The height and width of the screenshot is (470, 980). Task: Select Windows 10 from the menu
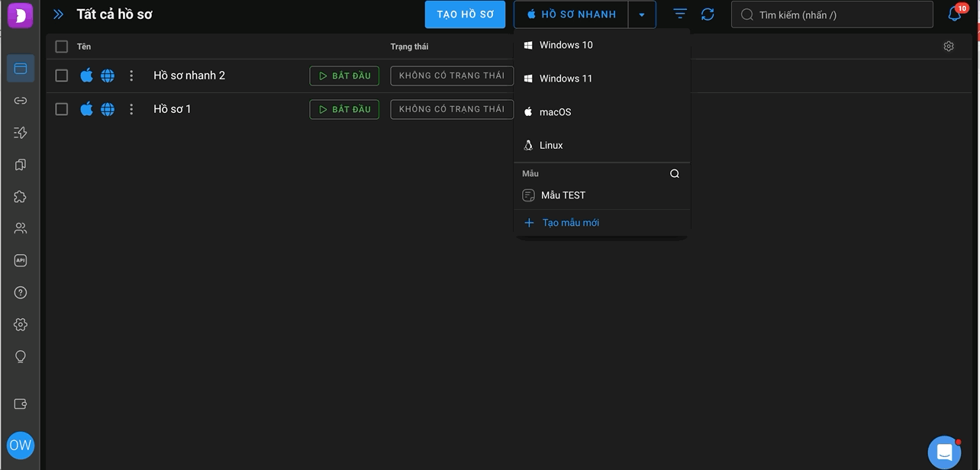click(602, 45)
